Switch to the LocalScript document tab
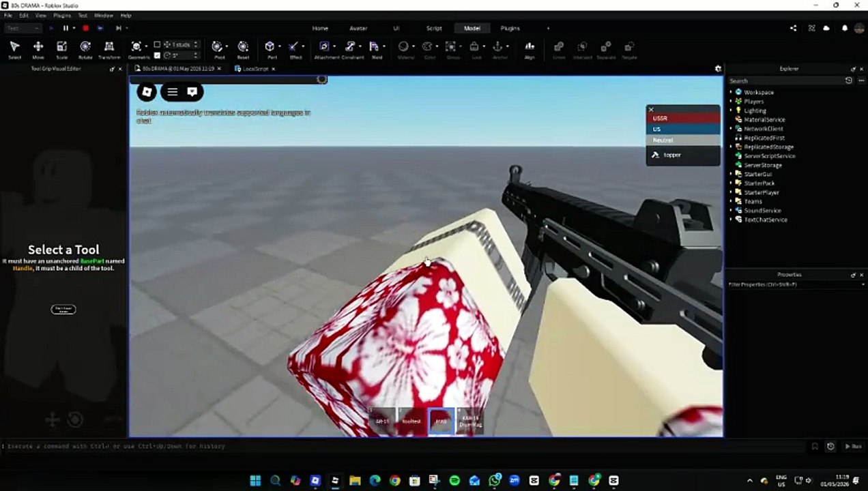 point(255,69)
